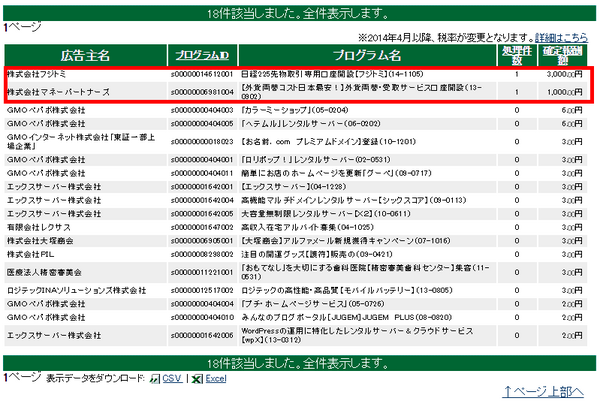This screenshot has width=600, height=401.
Task: Click the お名前.com プレミアムドメイン program
Action: click(x=328, y=142)
